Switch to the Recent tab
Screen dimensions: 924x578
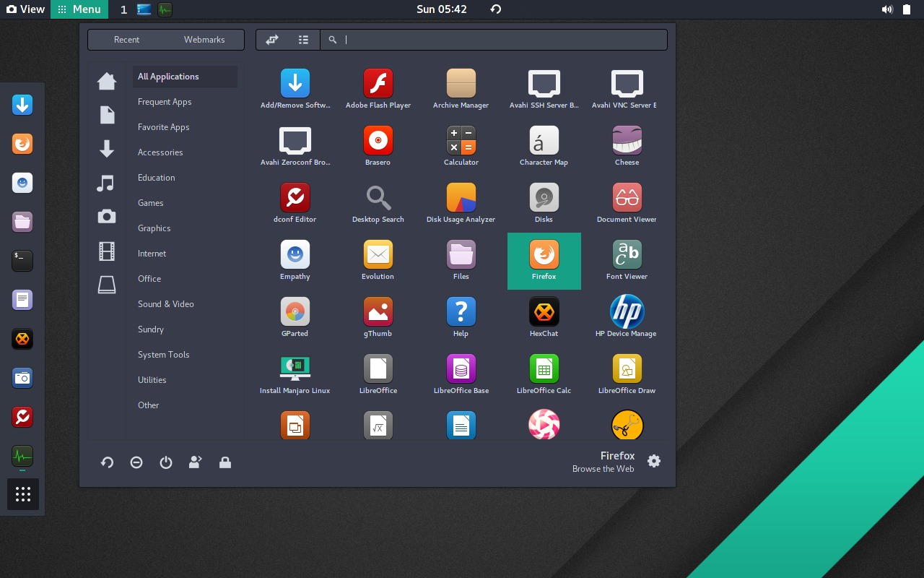pos(127,40)
